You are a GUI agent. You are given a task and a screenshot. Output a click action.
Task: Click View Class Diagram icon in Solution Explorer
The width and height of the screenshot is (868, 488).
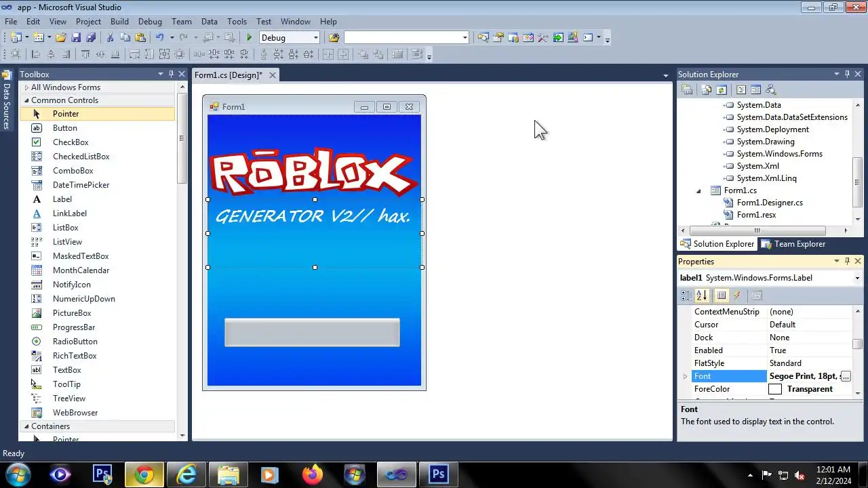[770, 89]
